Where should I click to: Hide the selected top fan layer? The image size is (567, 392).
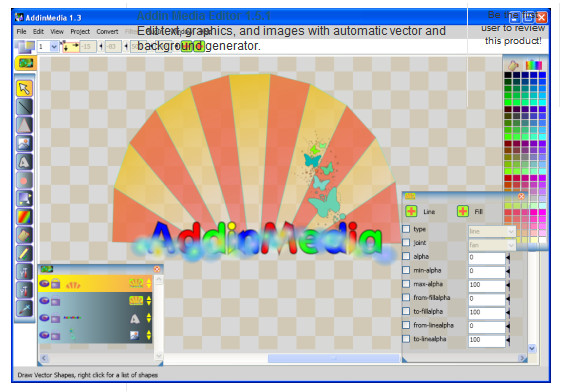[x=44, y=283]
